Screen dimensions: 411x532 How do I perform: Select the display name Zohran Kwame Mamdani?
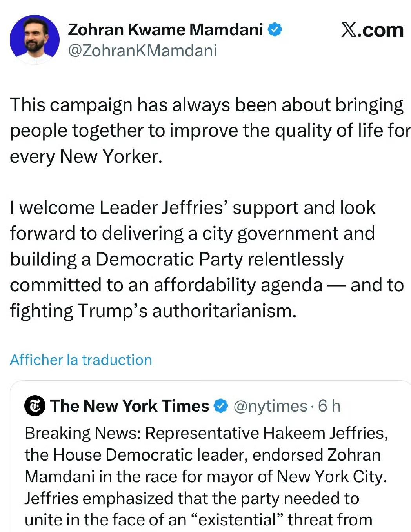point(165,30)
